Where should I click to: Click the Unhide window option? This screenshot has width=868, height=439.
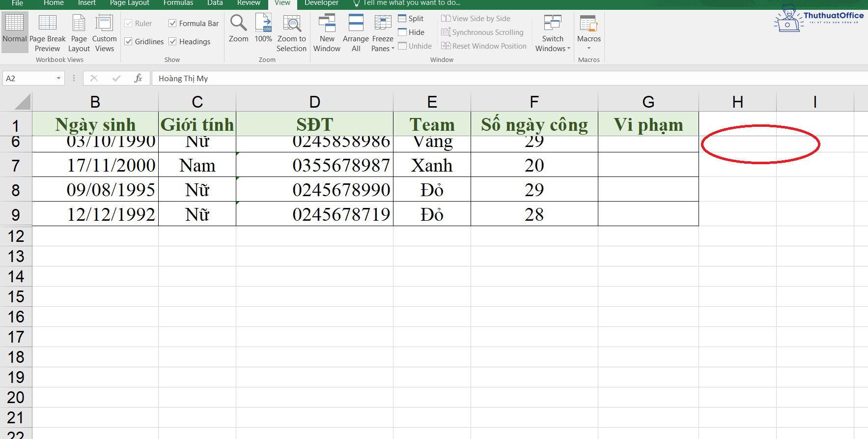[x=415, y=46]
